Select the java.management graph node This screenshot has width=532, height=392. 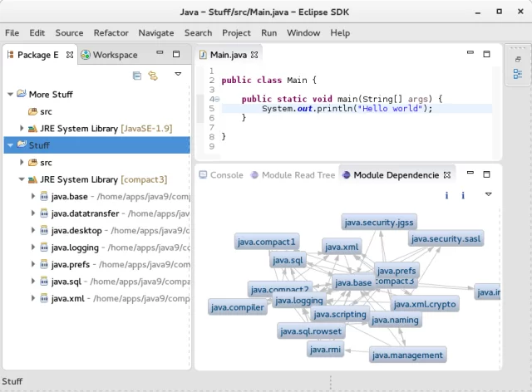[x=407, y=355]
